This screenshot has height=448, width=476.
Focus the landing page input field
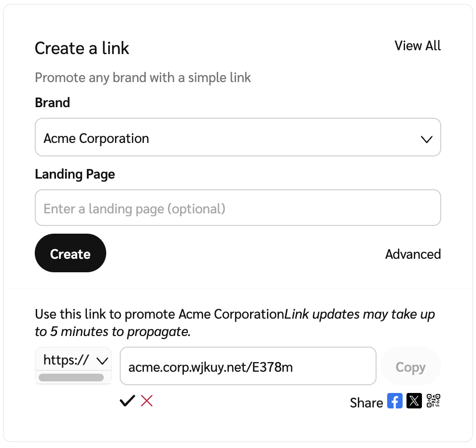[238, 208]
